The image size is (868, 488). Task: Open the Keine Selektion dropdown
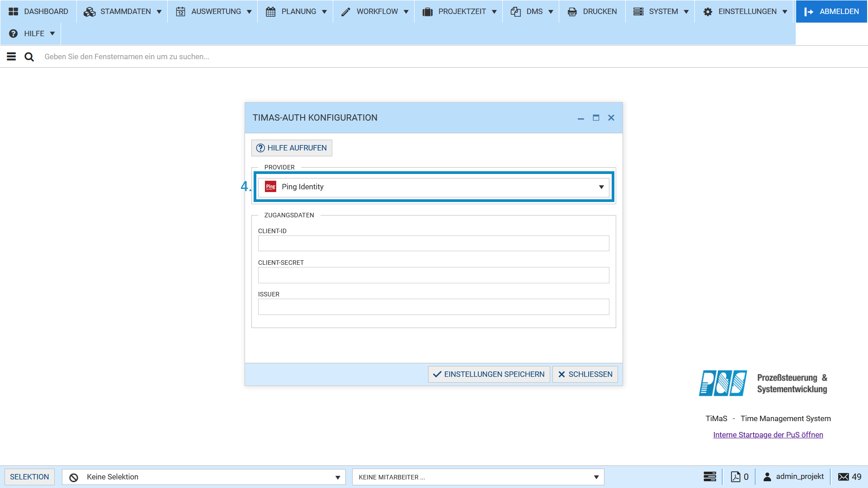pos(204,477)
